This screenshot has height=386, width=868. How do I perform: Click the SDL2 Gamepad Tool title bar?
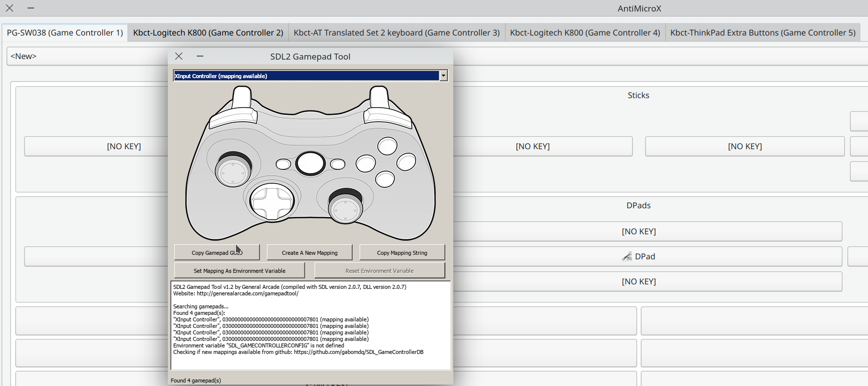(x=310, y=57)
